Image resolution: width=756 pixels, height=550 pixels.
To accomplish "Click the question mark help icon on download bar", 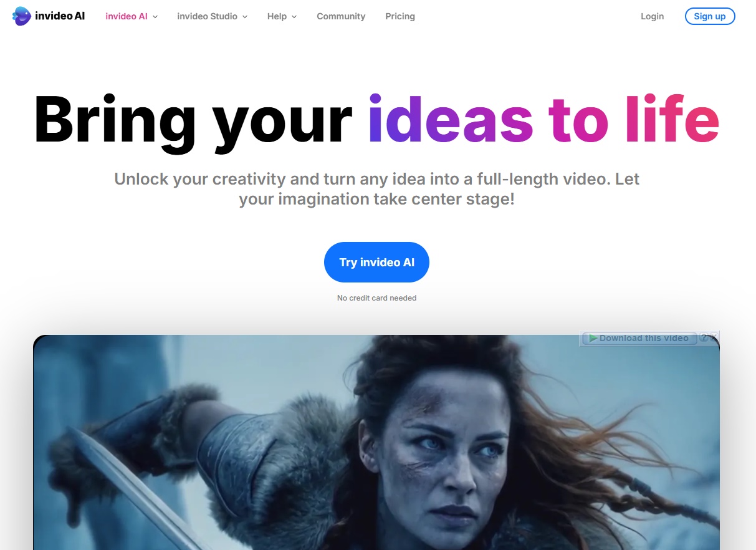I will tap(704, 337).
